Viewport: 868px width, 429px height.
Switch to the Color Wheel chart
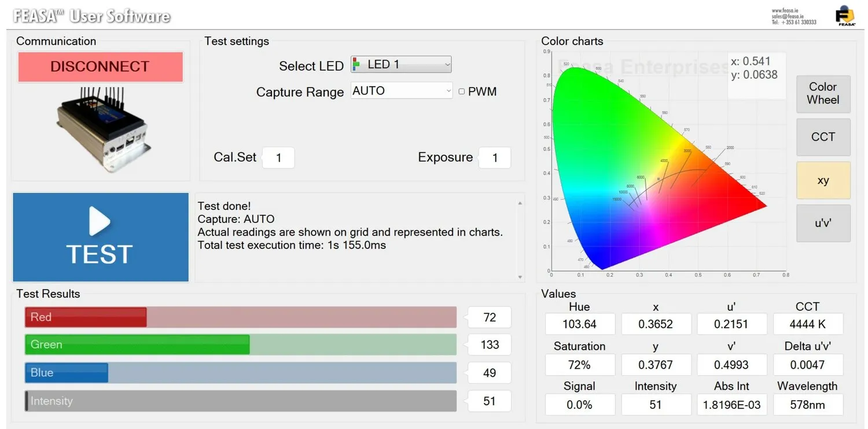tap(823, 93)
